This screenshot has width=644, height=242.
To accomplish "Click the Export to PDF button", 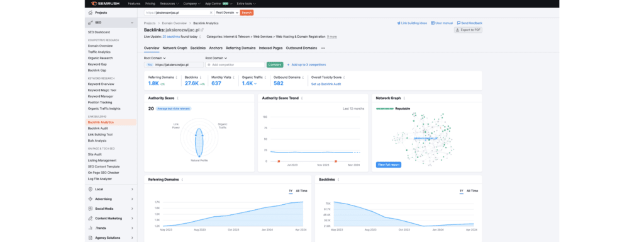I will (x=468, y=30).
